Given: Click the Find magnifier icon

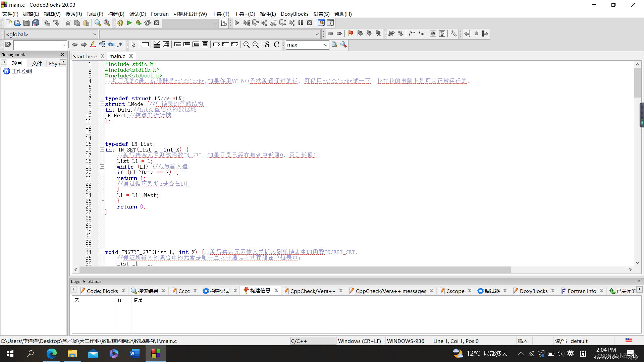Looking at the screenshot, I should pyautogui.click(x=98, y=23).
